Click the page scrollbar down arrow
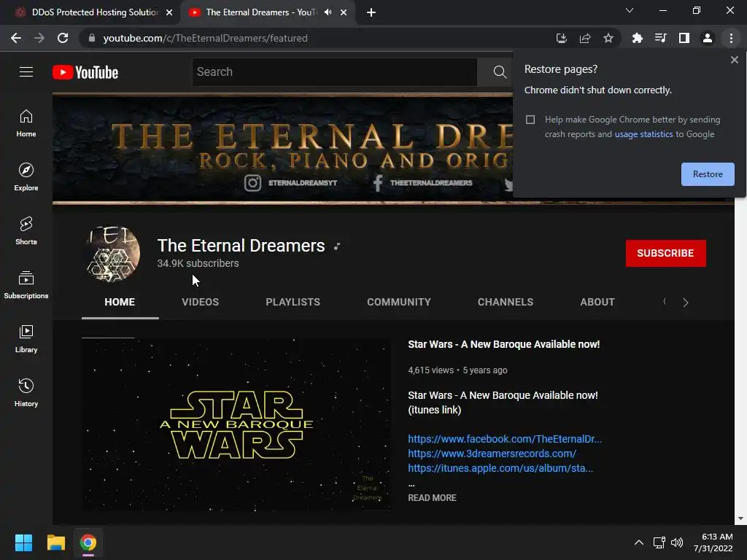This screenshot has width=747, height=560. tap(740, 518)
